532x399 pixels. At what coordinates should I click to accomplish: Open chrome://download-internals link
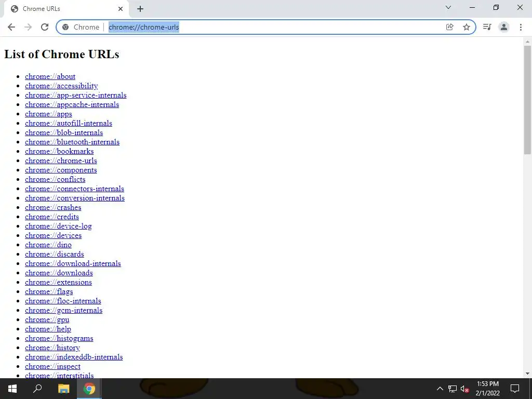point(73,263)
